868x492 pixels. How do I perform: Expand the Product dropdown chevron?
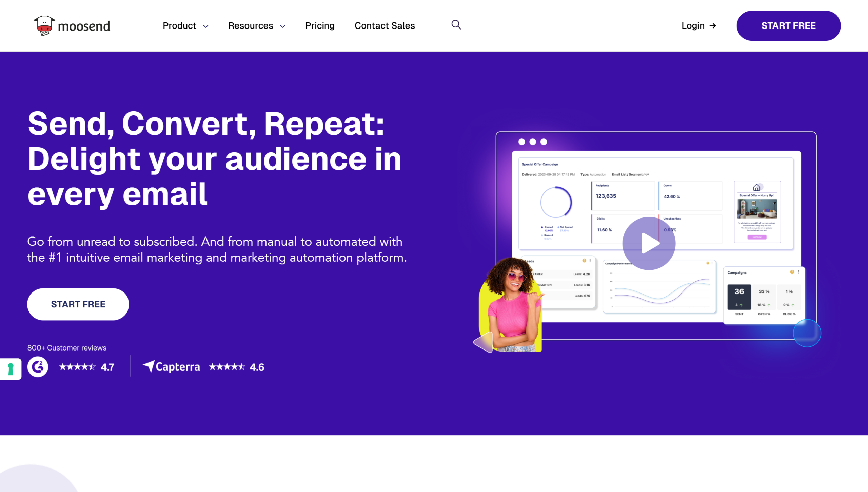pos(206,26)
